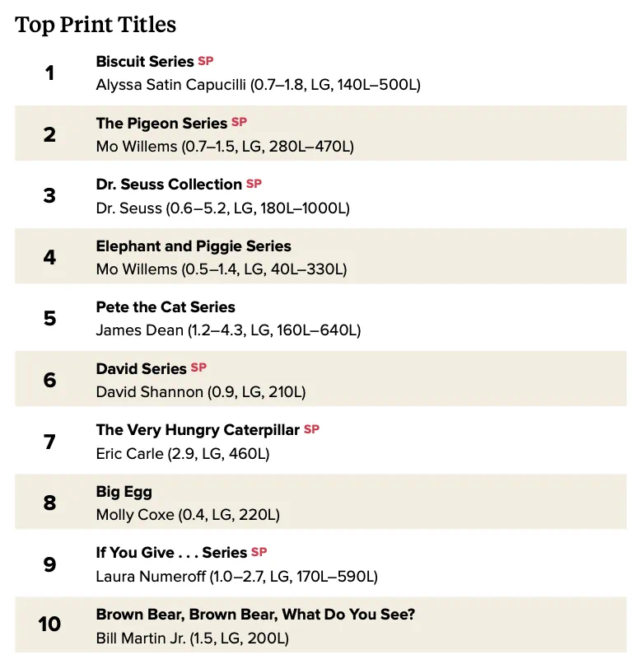The image size is (644, 669).
Task: Click Brown Bear, Brown Bear, What Do You See?
Action: pos(255,615)
